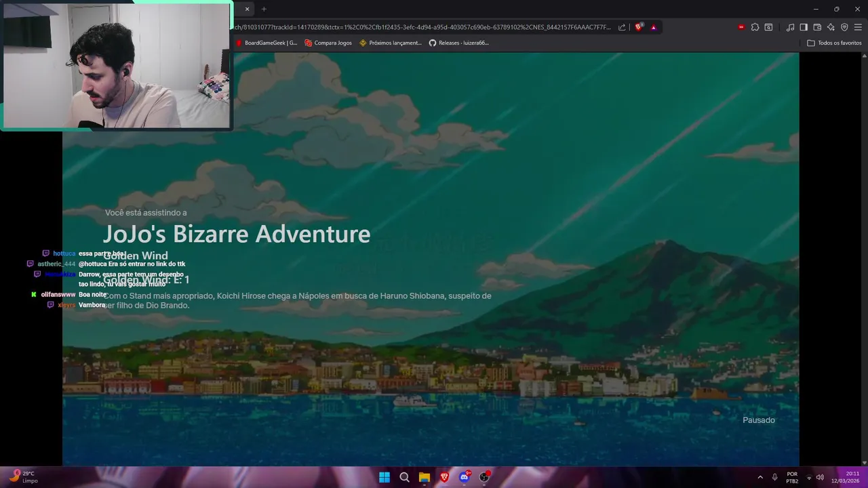Open the Extensions puzzle menu
The width and height of the screenshot is (868, 488).
point(755,27)
